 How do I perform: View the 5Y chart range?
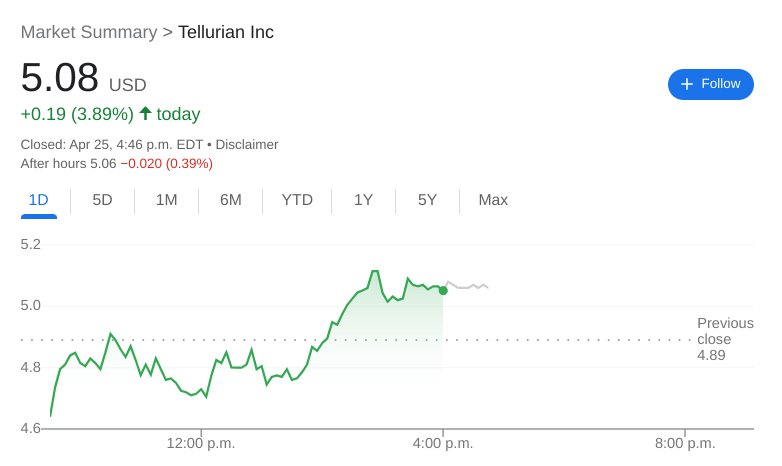(x=427, y=200)
